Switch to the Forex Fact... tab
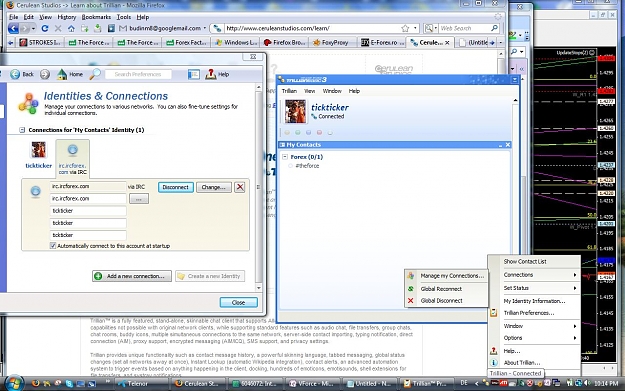Image resolution: width=625 pixels, height=391 pixels. point(186,42)
